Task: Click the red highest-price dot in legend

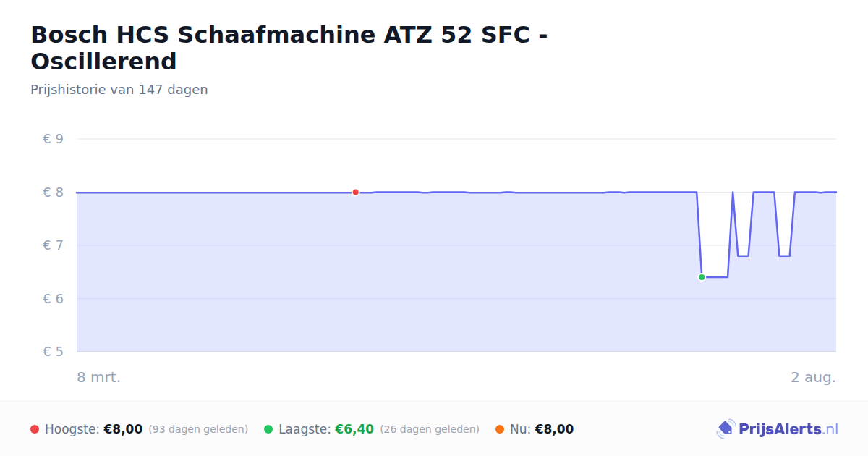Action: pos(35,429)
